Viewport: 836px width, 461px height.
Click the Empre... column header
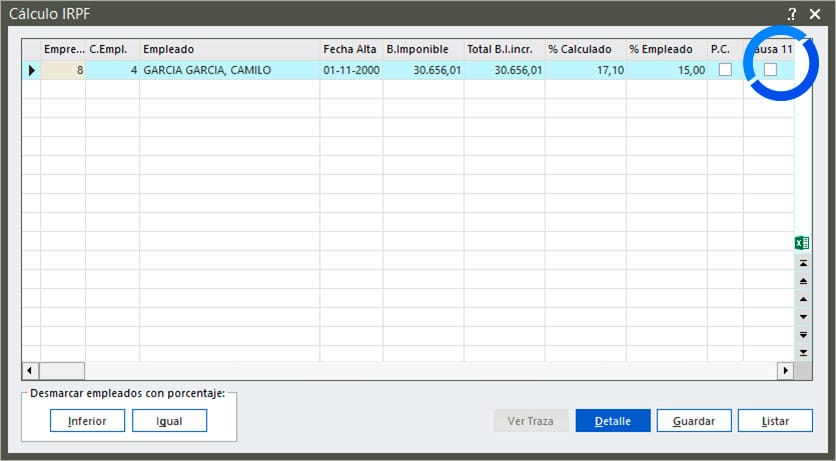tap(63, 50)
